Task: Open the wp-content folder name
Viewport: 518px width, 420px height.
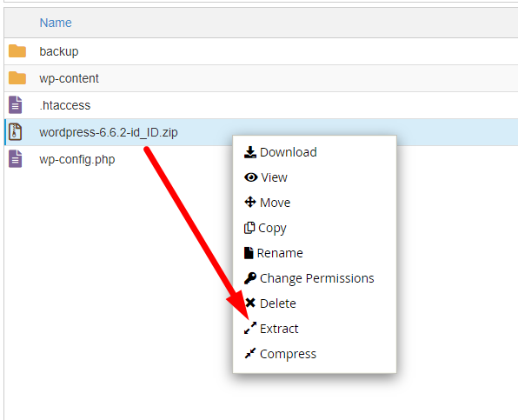Action: click(69, 78)
